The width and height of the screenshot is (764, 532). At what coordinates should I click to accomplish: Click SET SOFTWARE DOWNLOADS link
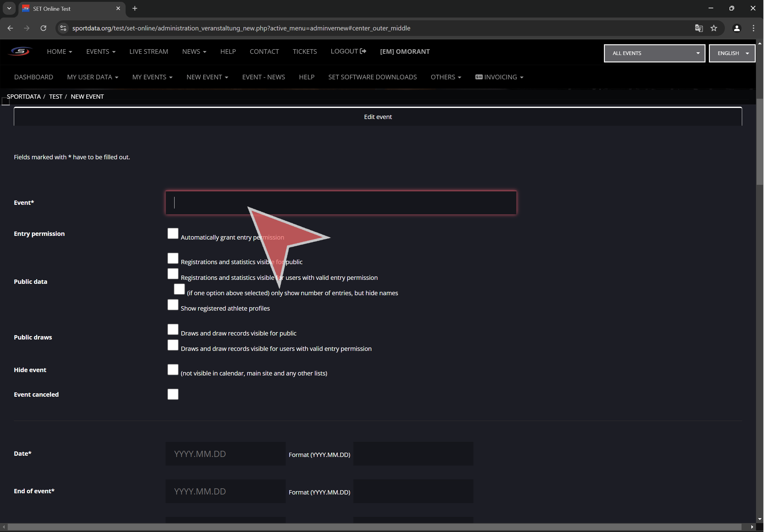[x=372, y=77]
